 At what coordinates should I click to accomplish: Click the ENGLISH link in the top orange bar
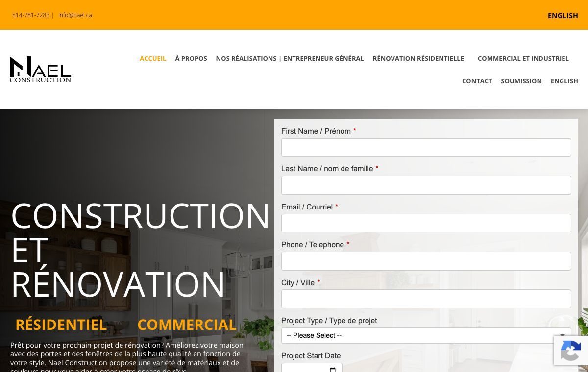click(x=563, y=16)
